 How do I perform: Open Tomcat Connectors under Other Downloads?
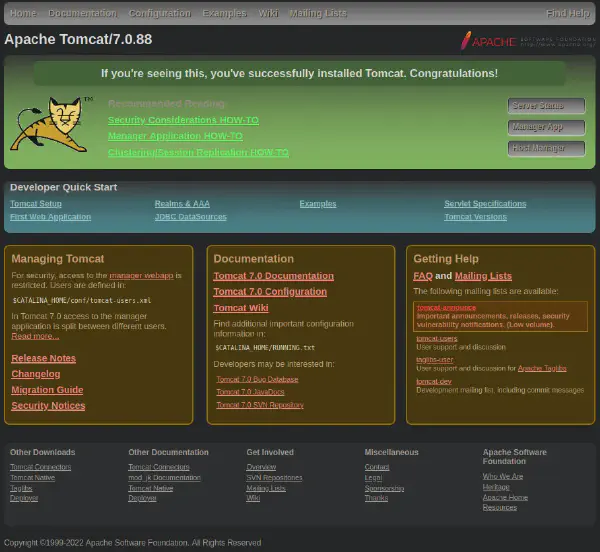[x=41, y=467]
